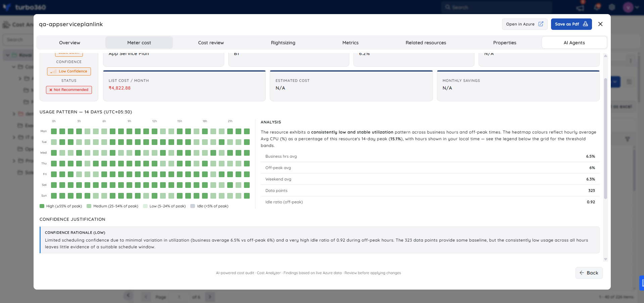Go to the Metrics tab
The width and height of the screenshot is (644, 303).
(x=350, y=43)
